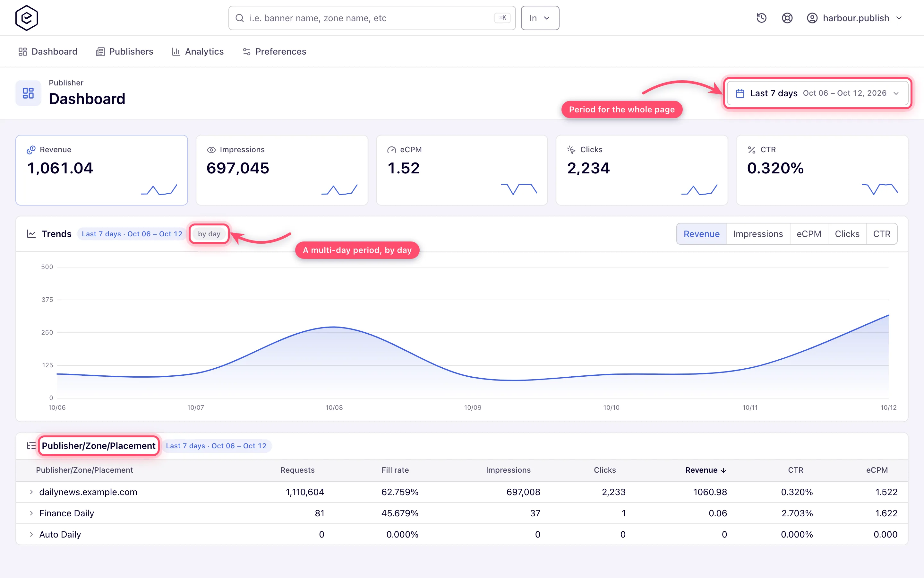The width and height of the screenshot is (924, 578).
Task: Click the CTR percent icon
Action: point(751,150)
